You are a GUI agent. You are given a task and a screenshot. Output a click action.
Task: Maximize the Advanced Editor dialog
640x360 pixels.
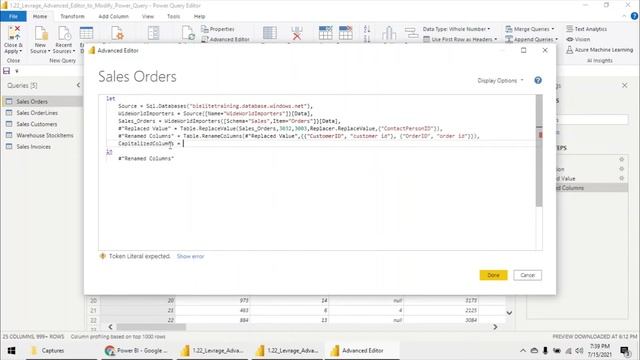tap(524, 50)
